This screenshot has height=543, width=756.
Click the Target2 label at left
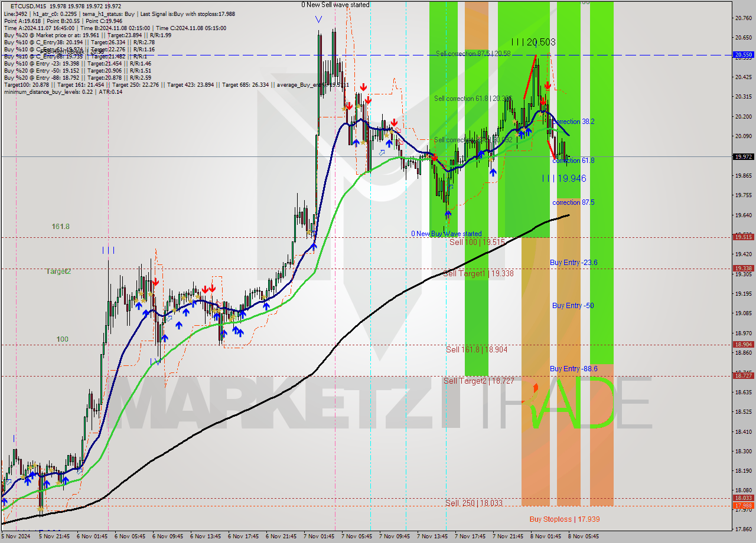(x=58, y=271)
